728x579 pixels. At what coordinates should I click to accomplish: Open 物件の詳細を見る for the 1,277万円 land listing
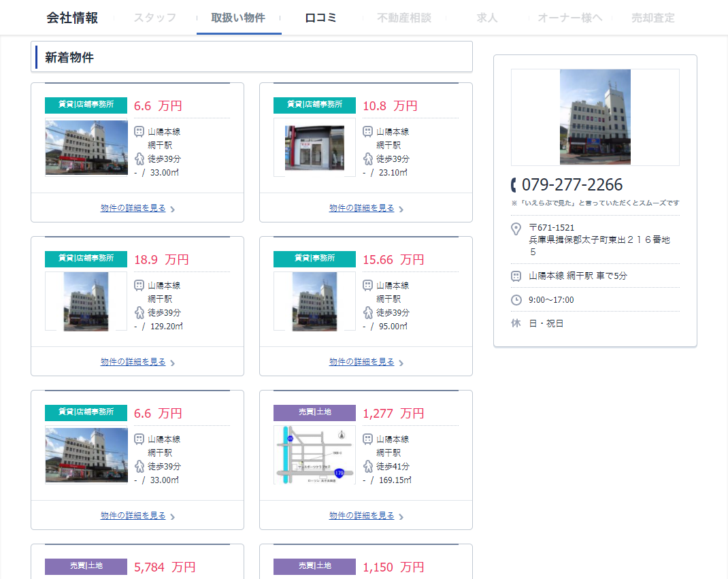pyautogui.click(x=362, y=516)
